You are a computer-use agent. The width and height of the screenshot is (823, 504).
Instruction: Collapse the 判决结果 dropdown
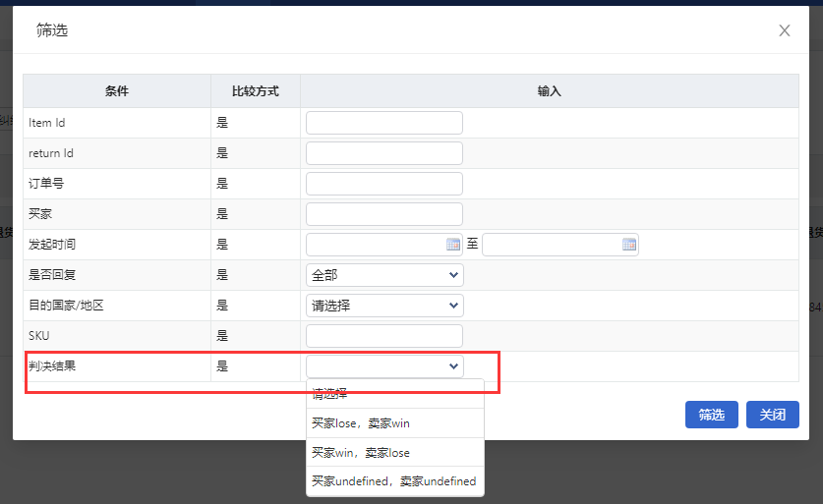pos(384,366)
